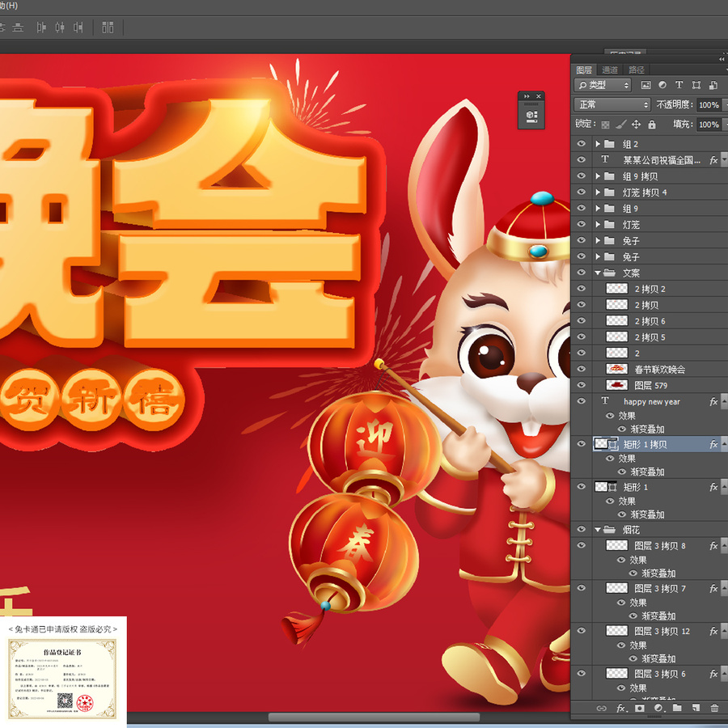Click 不透明度 opacity 100% field
Image resolution: width=728 pixels, height=728 pixels.
click(x=709, y=105)
